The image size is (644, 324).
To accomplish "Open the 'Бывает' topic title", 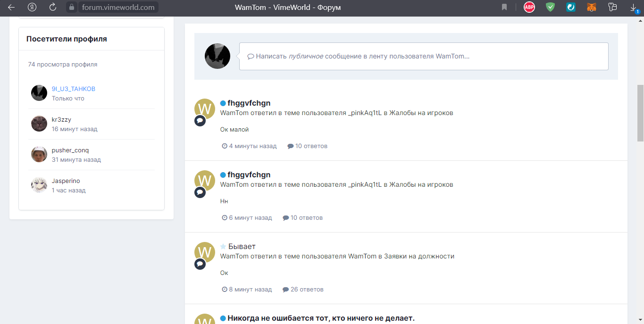I will (x=242, y=246).
